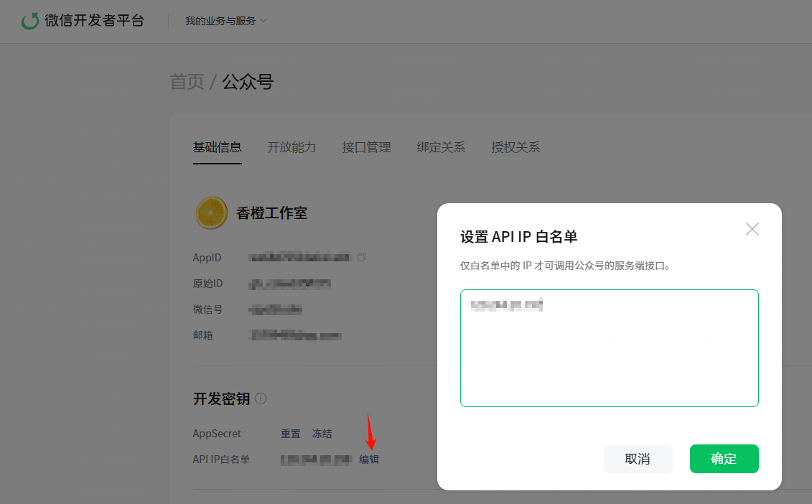This screenshot has height=504, width=812.
Task: Copy the AppID with copy icon
Action: coord(362,257)
